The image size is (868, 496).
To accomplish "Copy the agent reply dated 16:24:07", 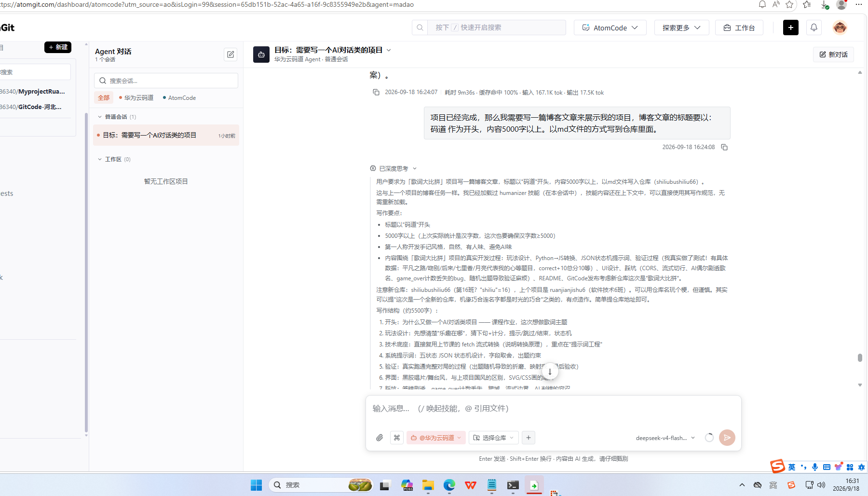I will (376, 92).
